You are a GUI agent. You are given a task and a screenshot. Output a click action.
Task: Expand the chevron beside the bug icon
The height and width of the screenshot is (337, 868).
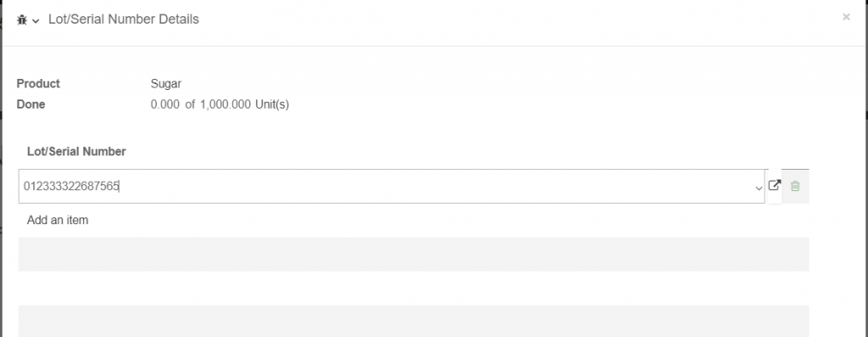coord(36,21)
